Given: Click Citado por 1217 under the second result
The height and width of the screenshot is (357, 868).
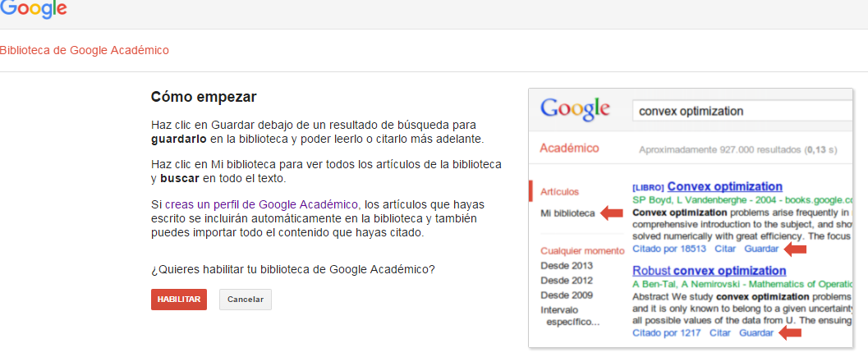Looking at the screenshot, I should click(667, 333).
